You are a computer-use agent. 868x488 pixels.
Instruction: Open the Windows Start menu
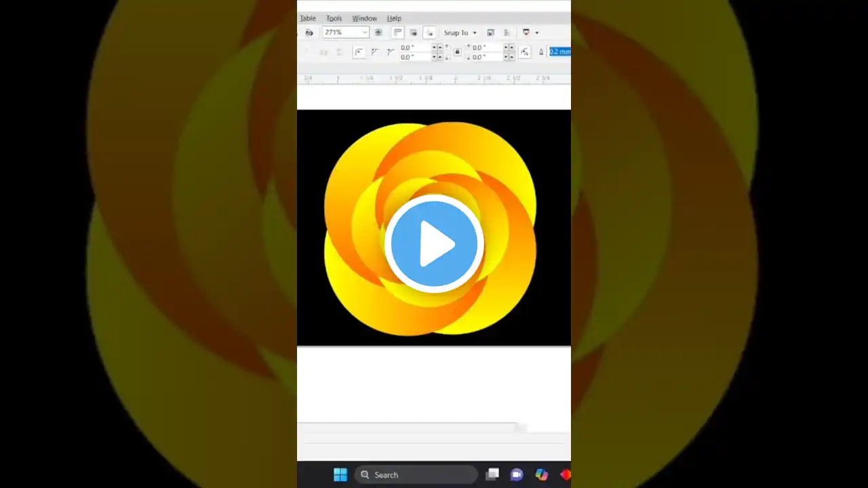pyautogui.click(x=340, y=474)
